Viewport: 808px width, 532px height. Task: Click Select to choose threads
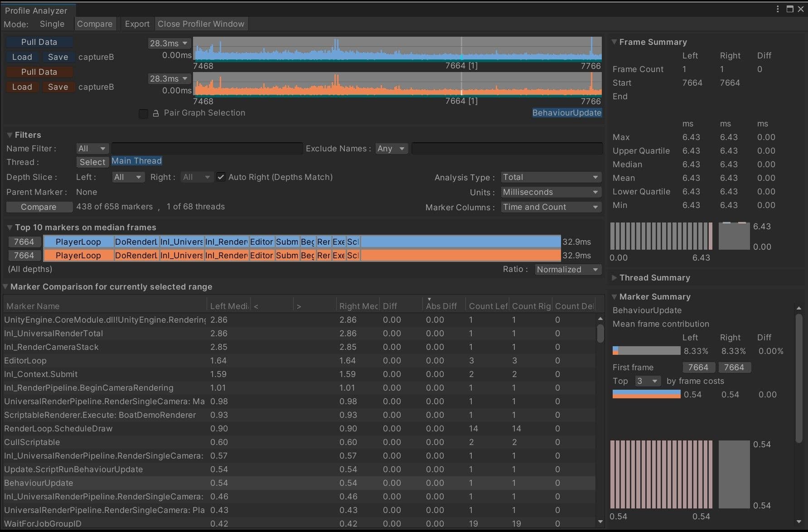point(92,162)
